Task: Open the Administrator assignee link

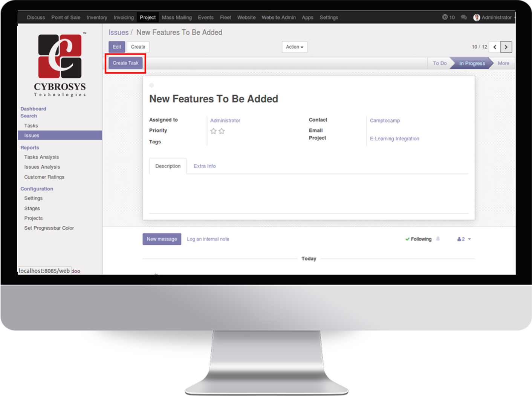Action: (225, 120)
